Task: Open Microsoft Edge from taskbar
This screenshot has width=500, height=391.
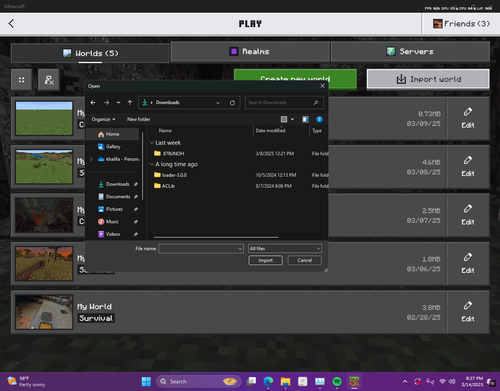Action: [268, 382]
